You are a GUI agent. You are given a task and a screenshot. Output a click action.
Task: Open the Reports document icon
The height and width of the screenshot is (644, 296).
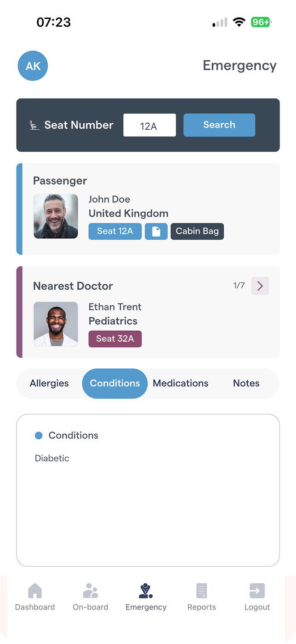(x=201, y=591)
